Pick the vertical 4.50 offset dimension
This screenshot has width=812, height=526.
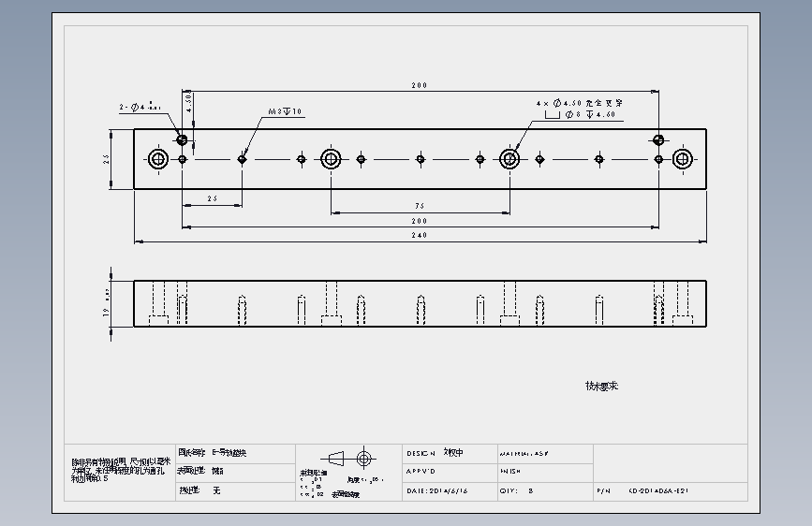[x=189, y=102]
